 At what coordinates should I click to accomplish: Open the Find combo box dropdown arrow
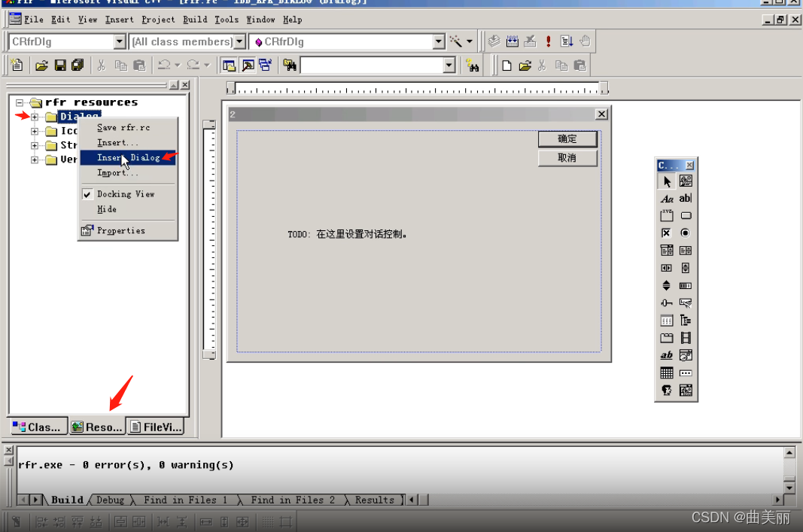click(449, 65)
